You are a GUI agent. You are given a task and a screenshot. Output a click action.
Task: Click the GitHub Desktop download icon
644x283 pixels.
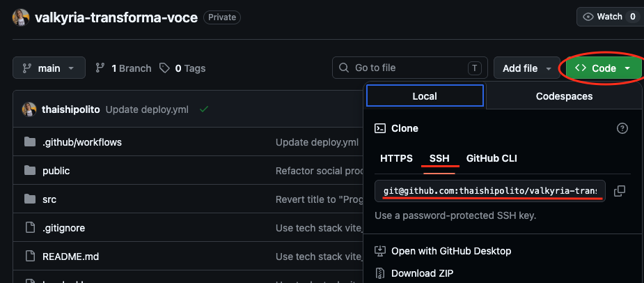click(380, 250)
